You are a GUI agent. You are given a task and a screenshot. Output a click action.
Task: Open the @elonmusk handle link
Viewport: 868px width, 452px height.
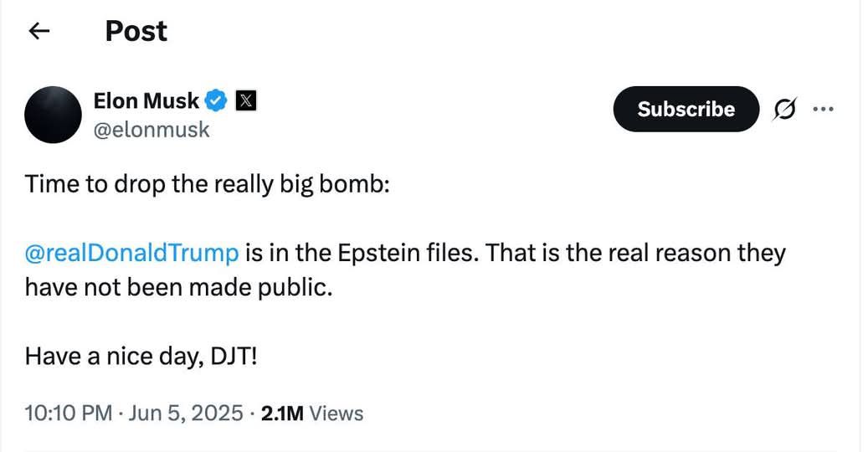(x=152, y=130)
